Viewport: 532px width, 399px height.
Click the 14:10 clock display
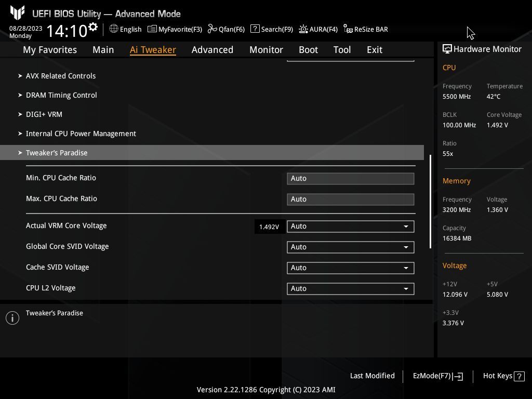tap(67, 31)
